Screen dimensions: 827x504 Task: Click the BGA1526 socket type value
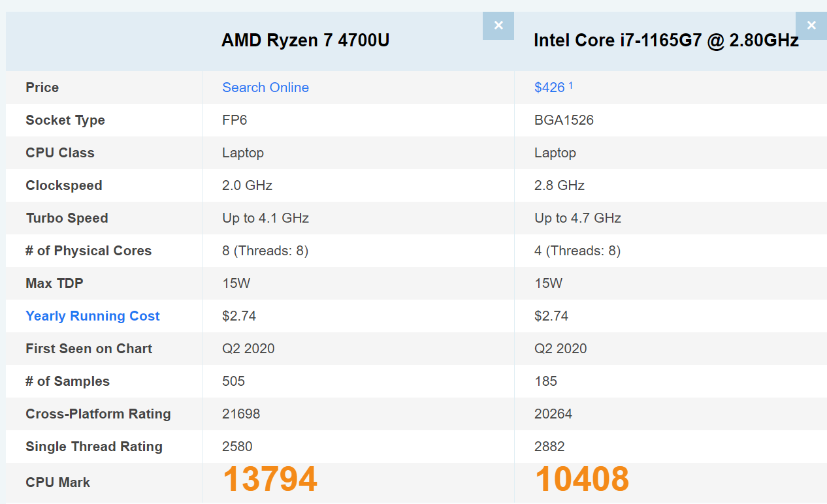pos(564,120)
